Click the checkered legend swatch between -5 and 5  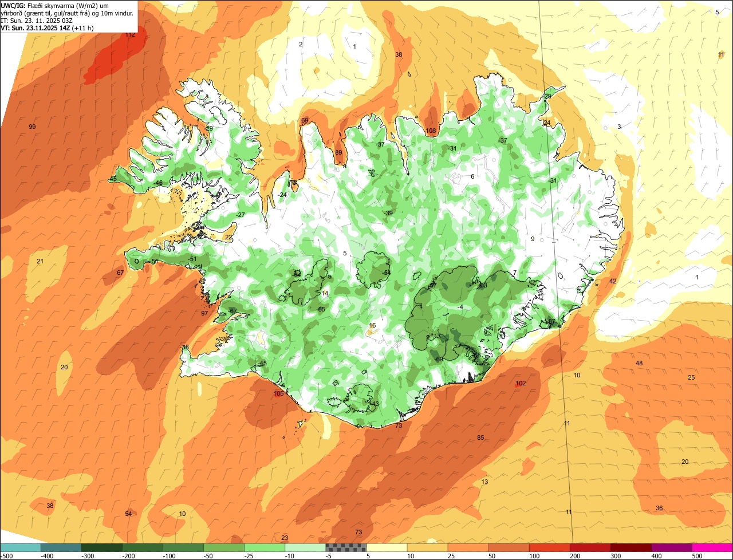[346, 547]
